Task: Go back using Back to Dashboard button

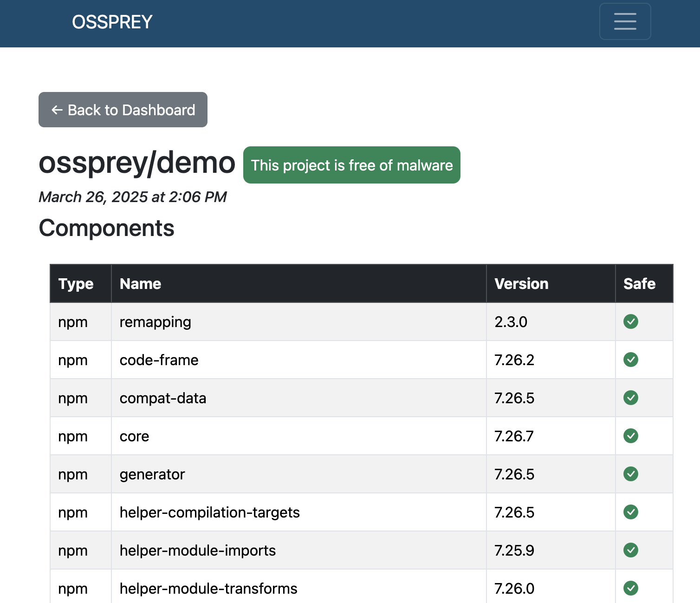Action: coord(123,110)
